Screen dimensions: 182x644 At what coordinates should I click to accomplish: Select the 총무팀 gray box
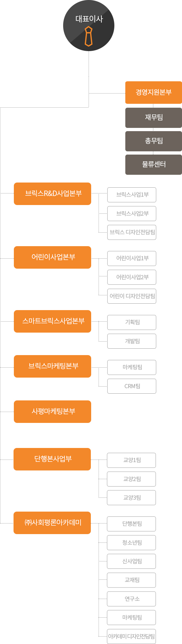coord(154,141)
